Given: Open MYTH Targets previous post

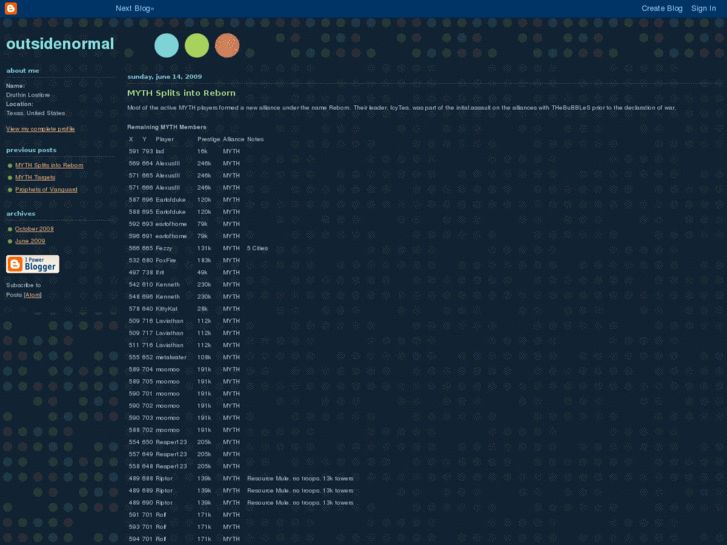Looking at the screenshot, I should point(35,177).
